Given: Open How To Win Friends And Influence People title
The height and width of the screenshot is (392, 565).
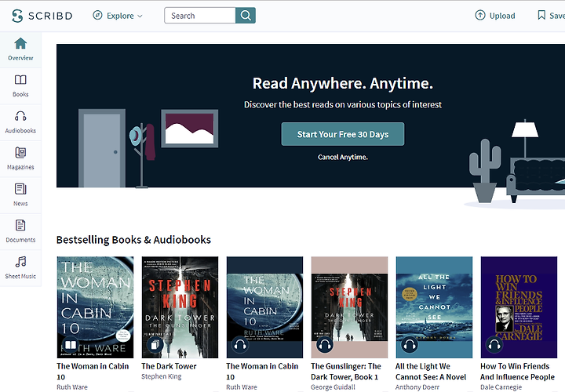Looking at the screenshot, I should 517,372.
